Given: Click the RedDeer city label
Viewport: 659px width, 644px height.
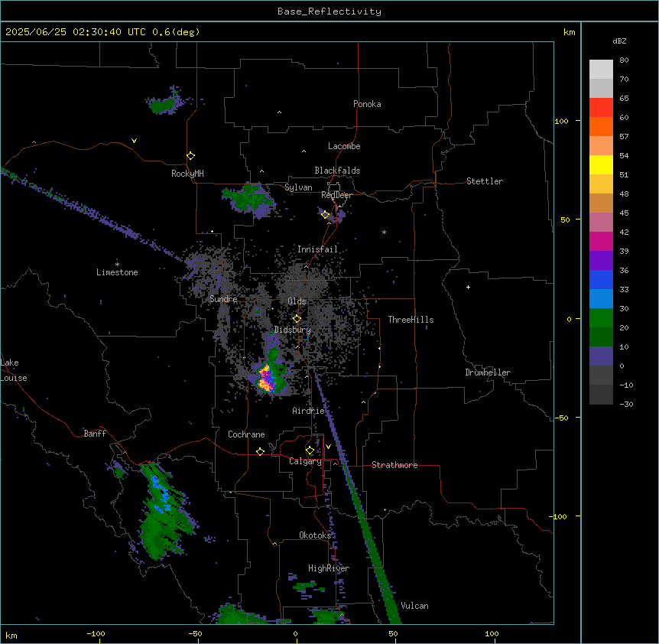Looking at the screenshot, I should coord(336,195).
